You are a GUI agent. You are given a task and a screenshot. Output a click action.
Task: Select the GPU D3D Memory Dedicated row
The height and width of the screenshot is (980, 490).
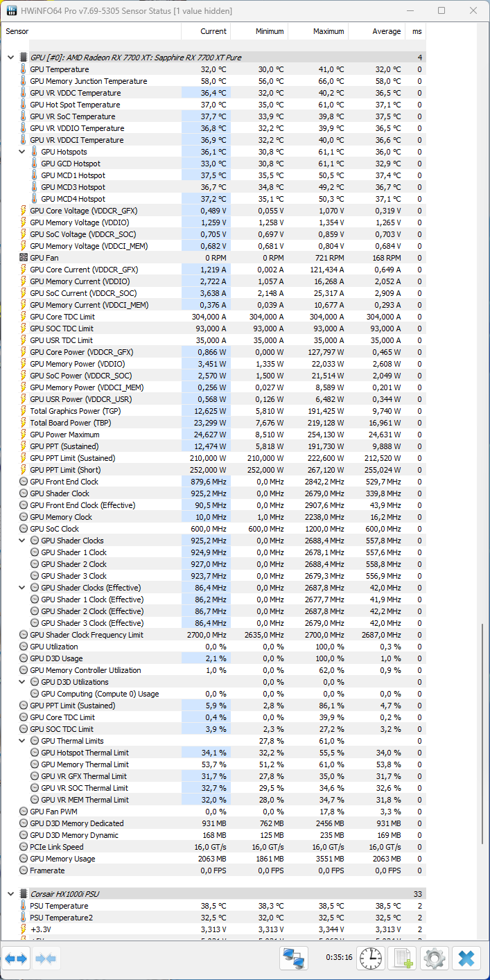[214, 823]
